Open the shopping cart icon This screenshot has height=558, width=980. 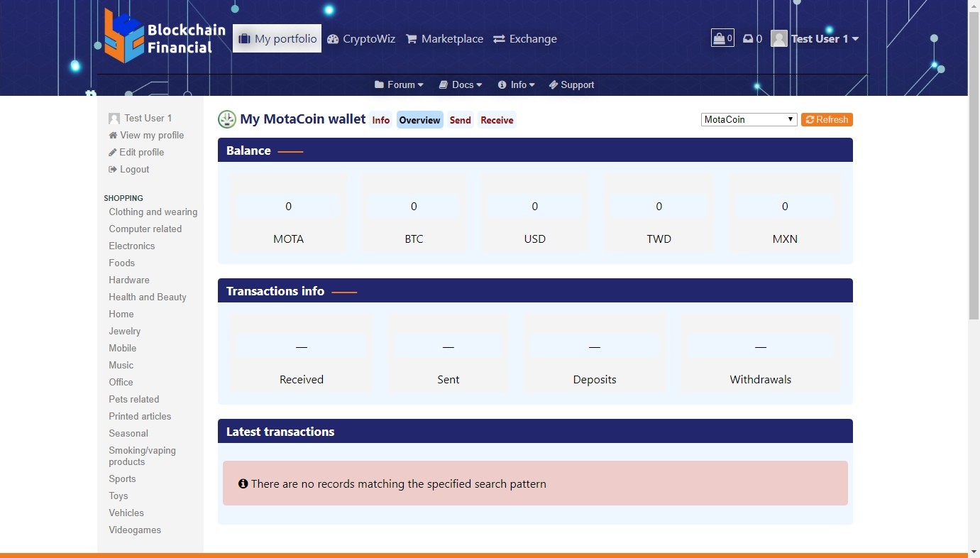coord(722,38)
